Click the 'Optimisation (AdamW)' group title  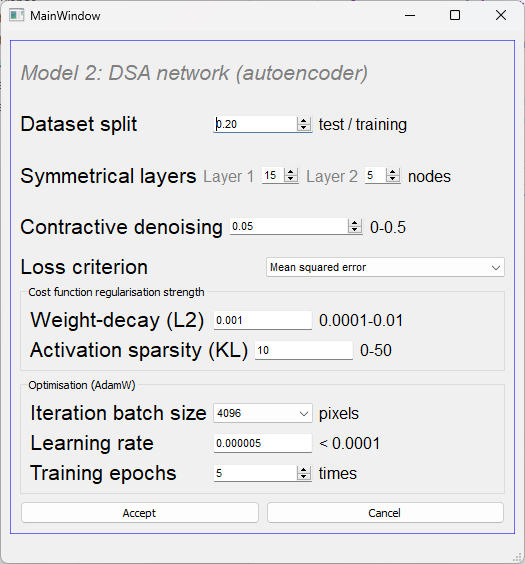click(82, 385)
